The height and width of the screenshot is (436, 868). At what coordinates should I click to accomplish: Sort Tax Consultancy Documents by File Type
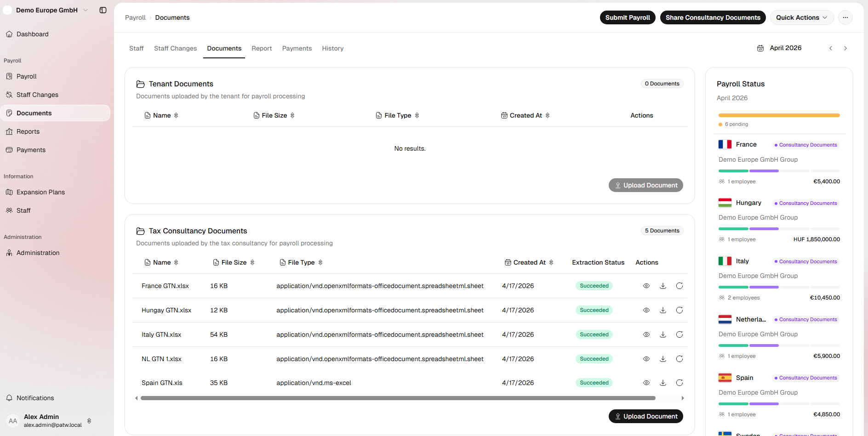pos(301,262)
